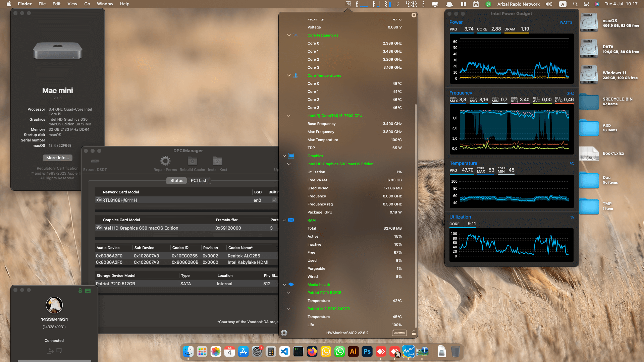This screenshot has width=644, height=362.
Task: Click More Info button in About This Mac
Action: [58, 158]
